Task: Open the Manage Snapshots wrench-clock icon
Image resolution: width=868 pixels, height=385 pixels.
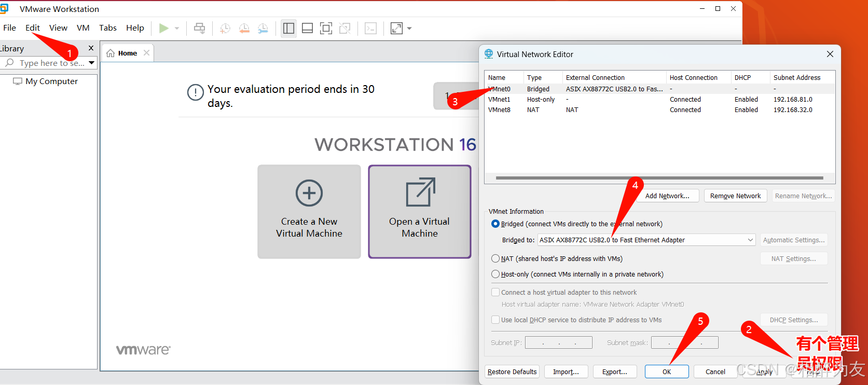Action: (x=263, y=29)
